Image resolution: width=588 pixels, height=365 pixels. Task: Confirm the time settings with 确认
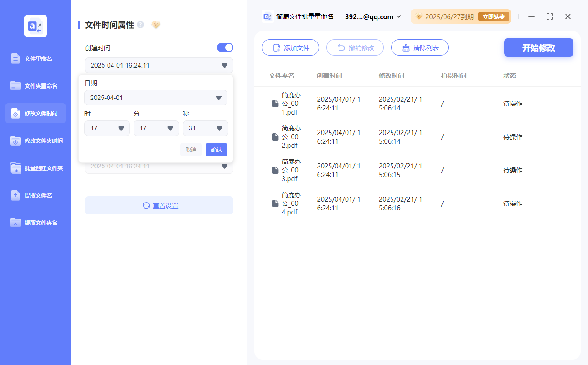tap(216, 149)
